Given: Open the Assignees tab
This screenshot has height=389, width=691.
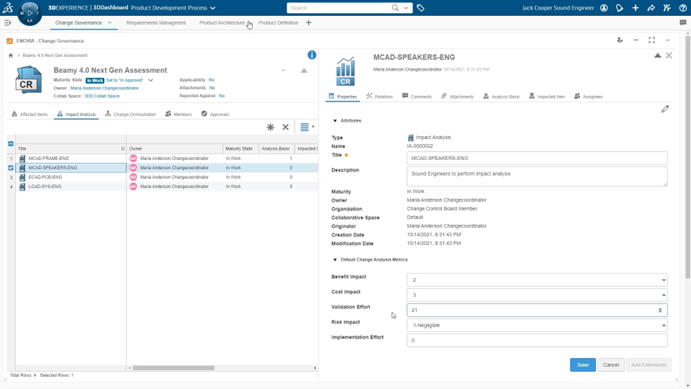Looking at the screenshot, I should [x=588, y=96].
